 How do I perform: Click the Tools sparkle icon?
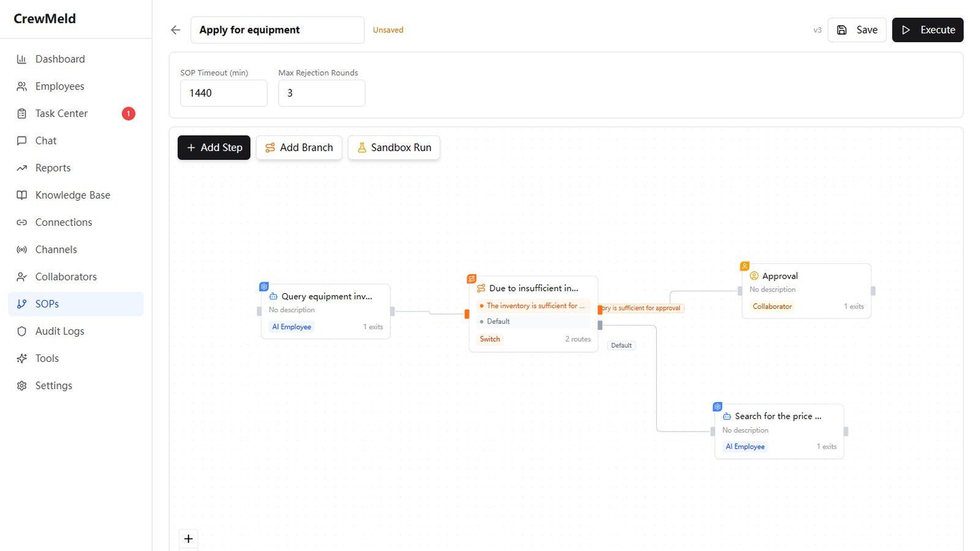pyautogui.click(x=21, y=359)
